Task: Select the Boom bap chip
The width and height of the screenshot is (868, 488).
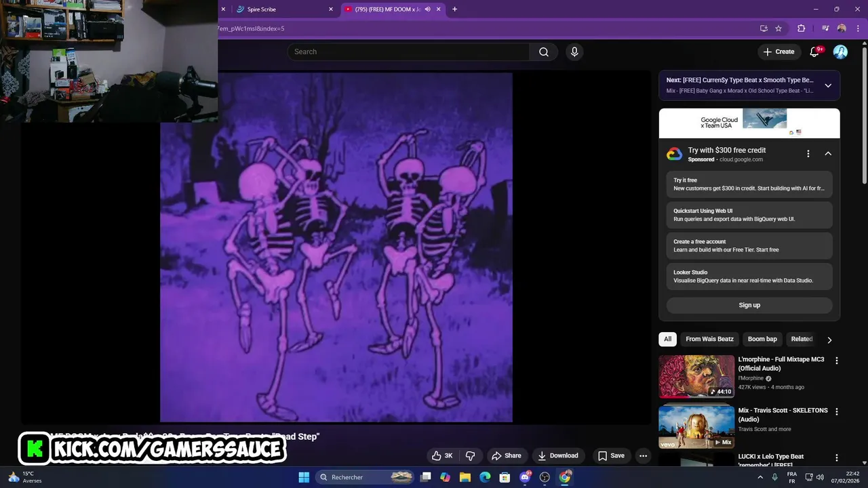Action: point(762,339)
